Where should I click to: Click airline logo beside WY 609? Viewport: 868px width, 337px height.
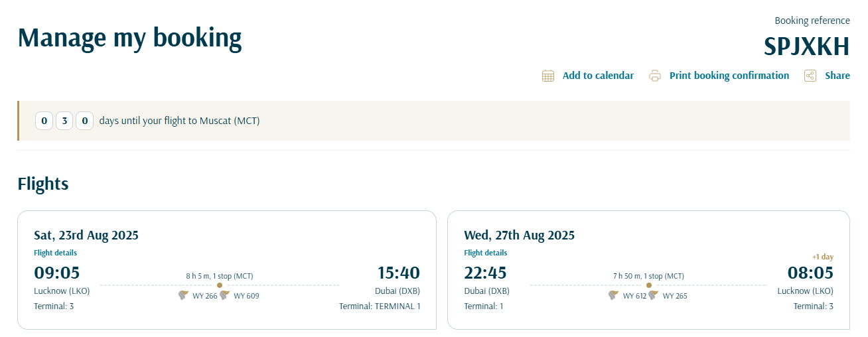pyautogui.click(x=225, y=295)
